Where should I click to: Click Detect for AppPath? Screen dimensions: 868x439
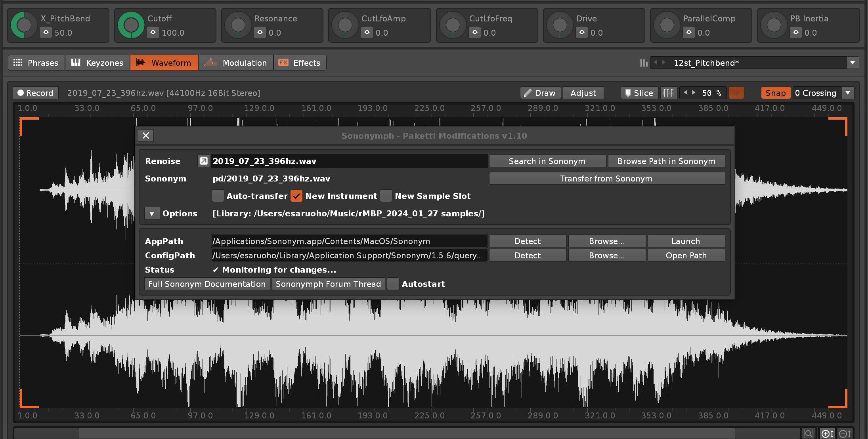[x=528, y=241]
